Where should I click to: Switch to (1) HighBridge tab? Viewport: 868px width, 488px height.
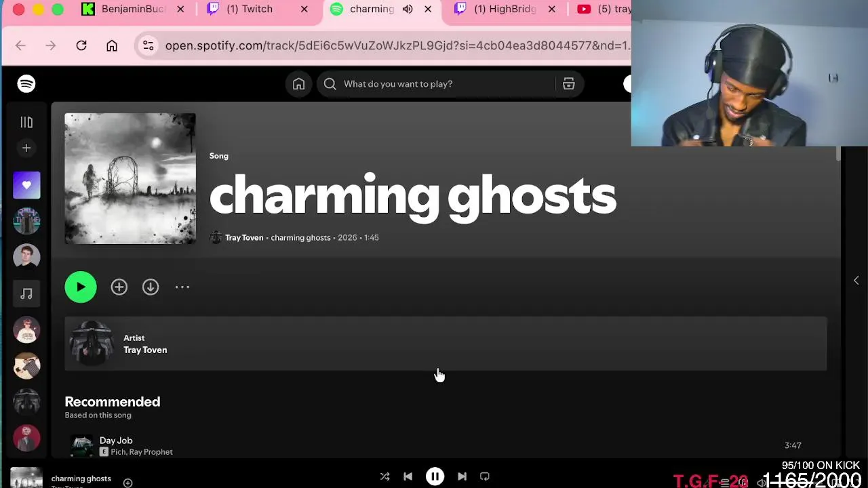pyautogui.click(x=505, y=9)
